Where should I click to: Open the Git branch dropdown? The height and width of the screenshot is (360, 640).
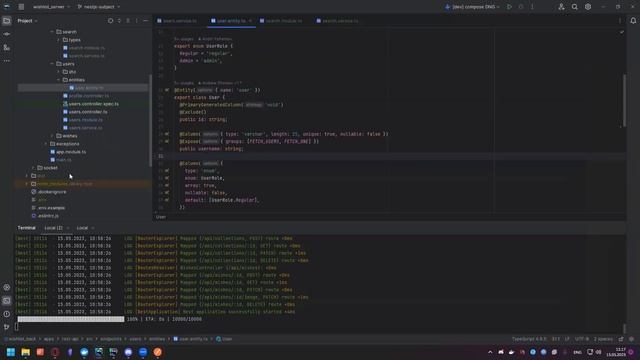[99, 7]
